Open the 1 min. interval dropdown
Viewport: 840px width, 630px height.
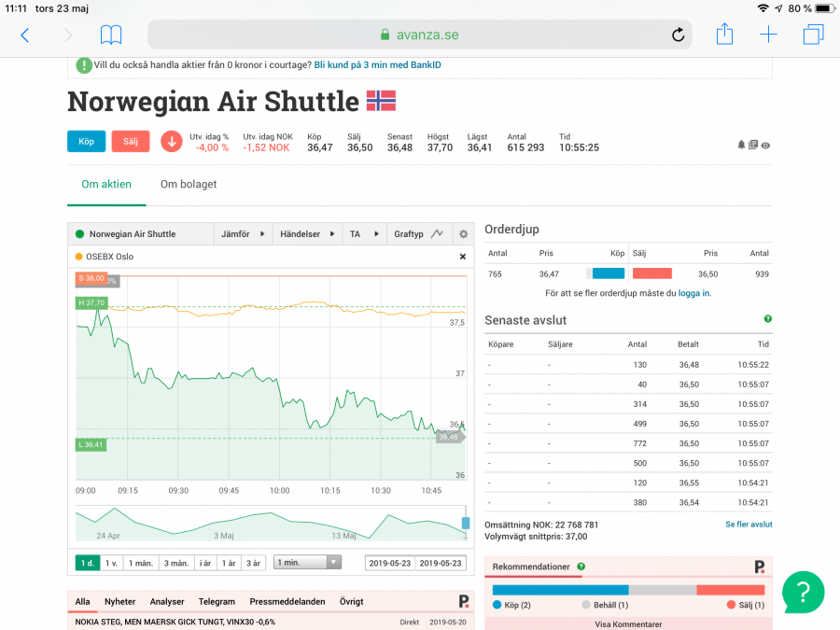[307, 562]
